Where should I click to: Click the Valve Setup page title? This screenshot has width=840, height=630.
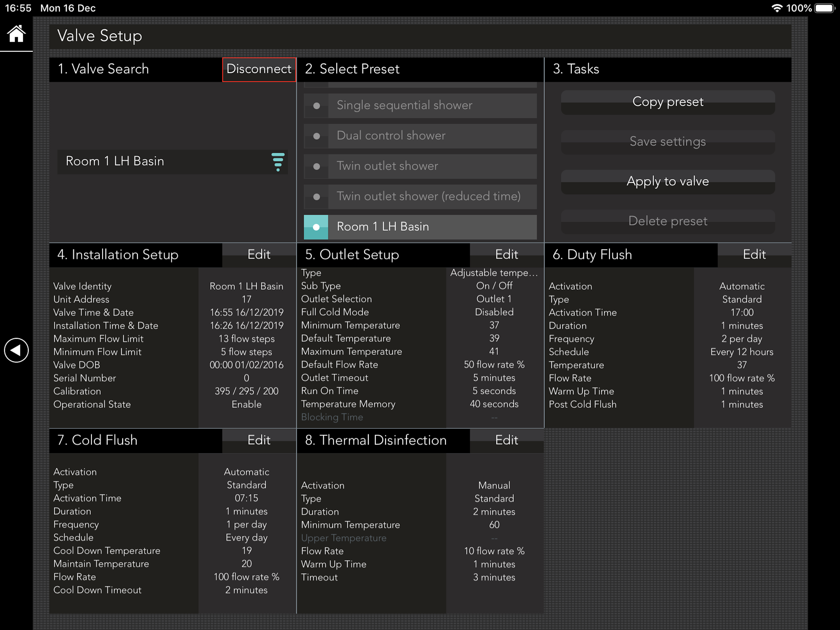(x=100, y=36)
